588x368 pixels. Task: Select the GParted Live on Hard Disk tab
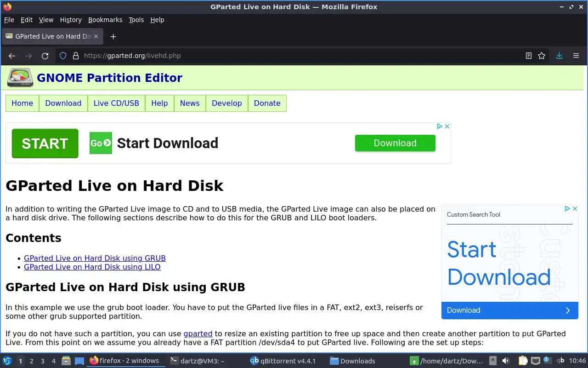click(x=52, y=36)
